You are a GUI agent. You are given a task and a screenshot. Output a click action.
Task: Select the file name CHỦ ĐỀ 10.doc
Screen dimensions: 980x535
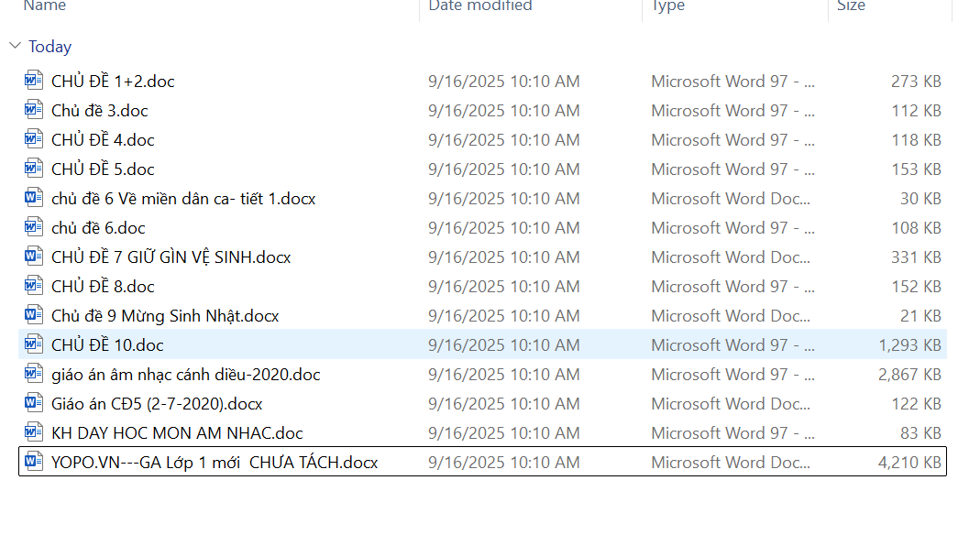(107, 344)
